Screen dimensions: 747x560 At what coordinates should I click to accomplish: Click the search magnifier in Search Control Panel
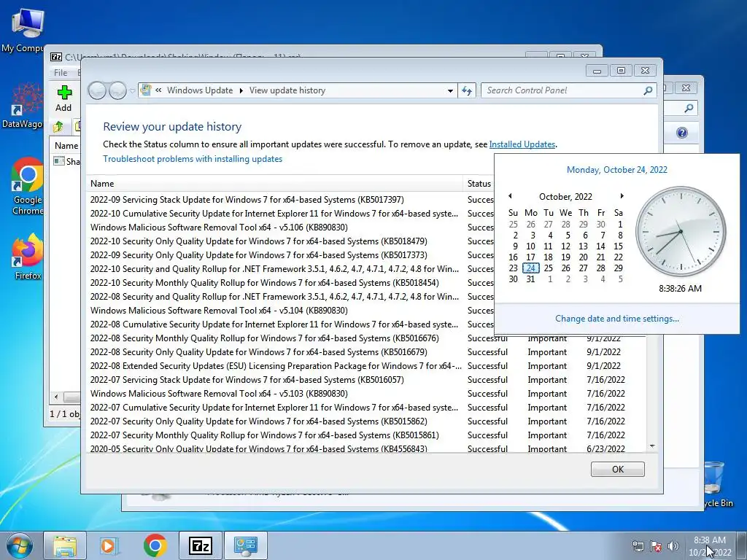tap(648, 90)
